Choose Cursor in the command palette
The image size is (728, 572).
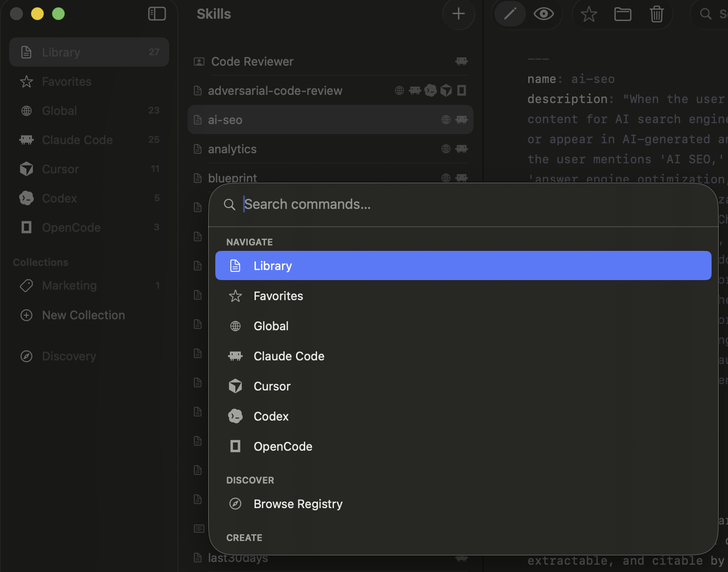coord(463,386)
